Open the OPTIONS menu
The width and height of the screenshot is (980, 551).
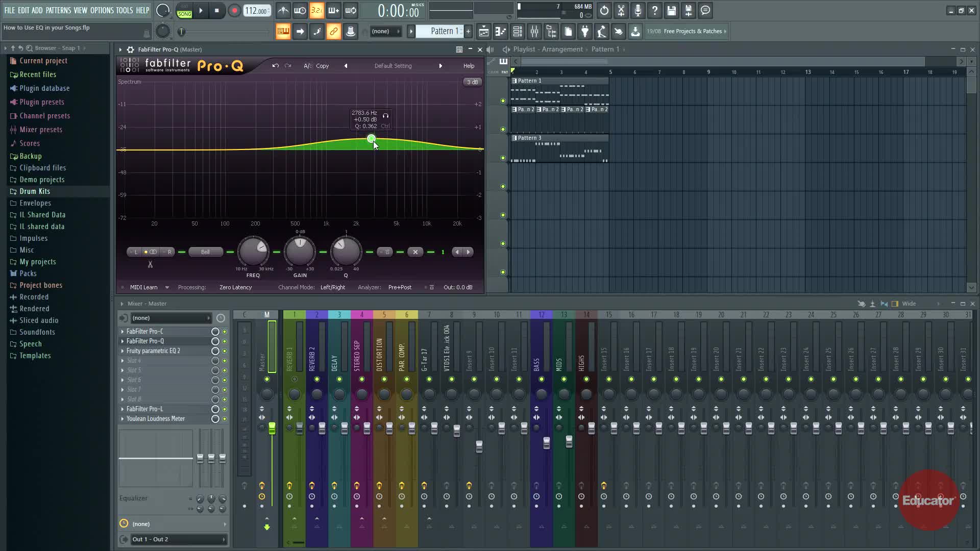click(x=102, y=10)
